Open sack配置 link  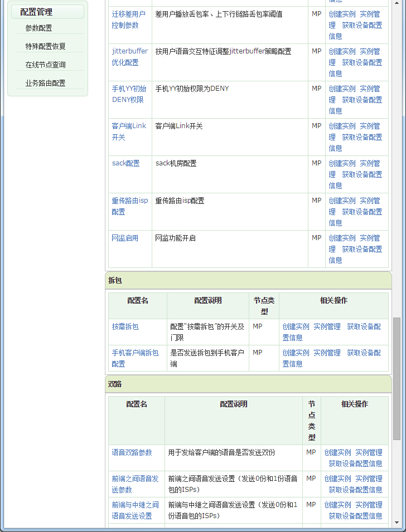[125, 163]
